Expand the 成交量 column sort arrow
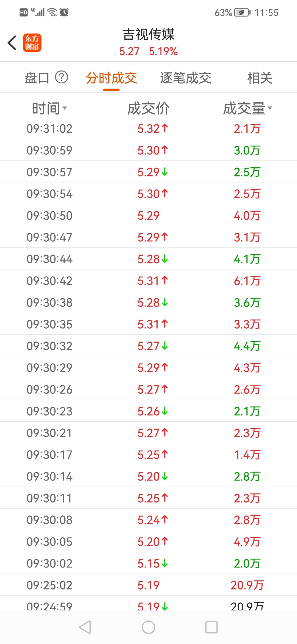Screen dimensions: 297x644 click(270, 108)
